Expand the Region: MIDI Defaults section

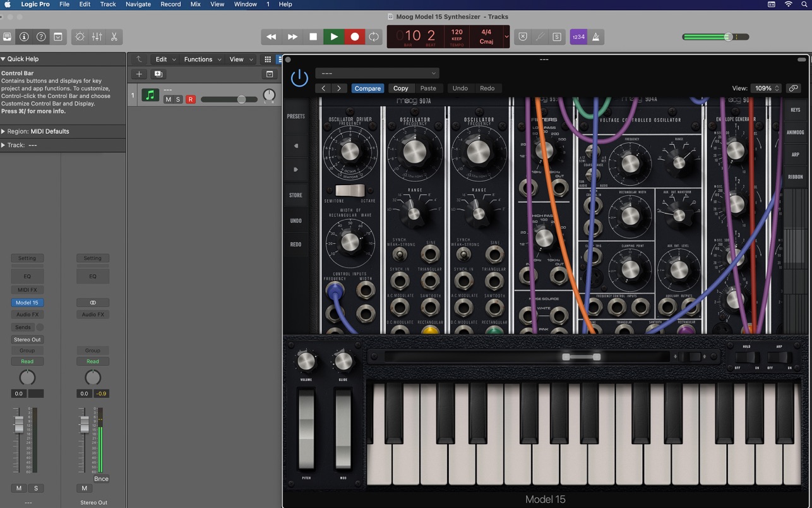(3, 131)
